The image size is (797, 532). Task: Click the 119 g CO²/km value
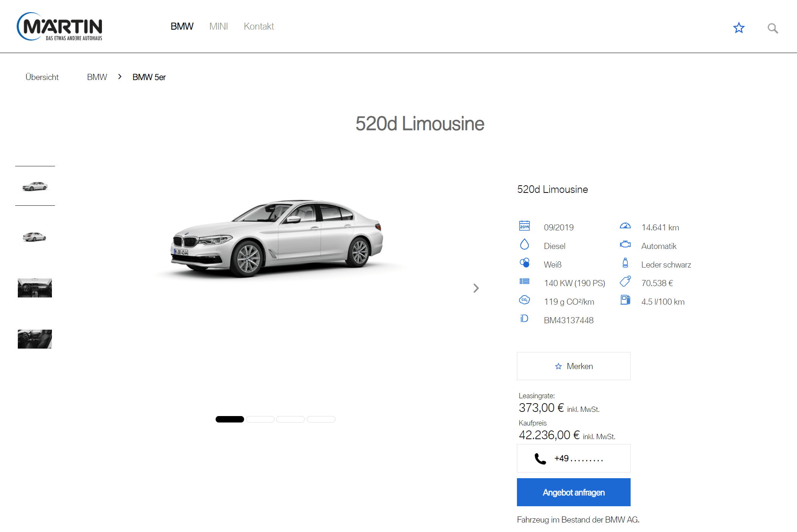pos(569,302)
